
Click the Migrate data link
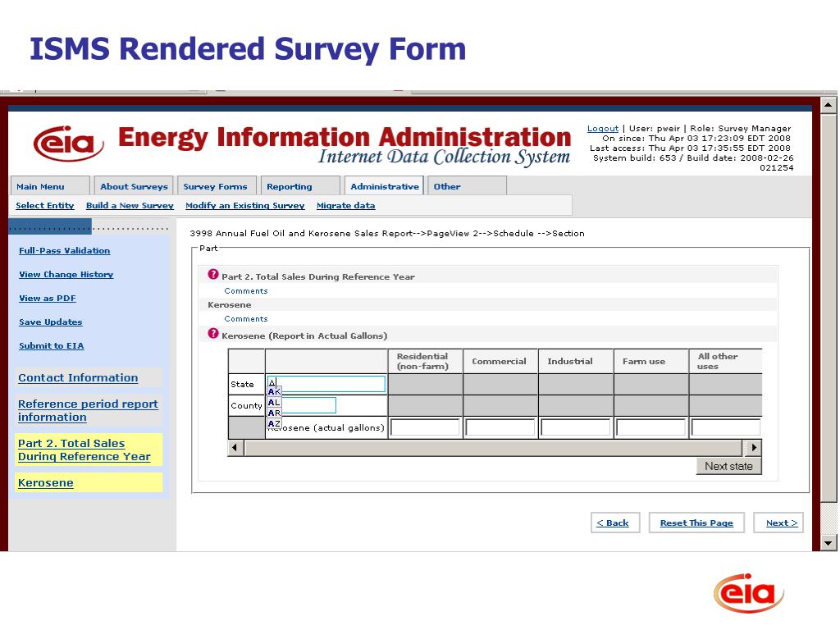click(345, 205)
